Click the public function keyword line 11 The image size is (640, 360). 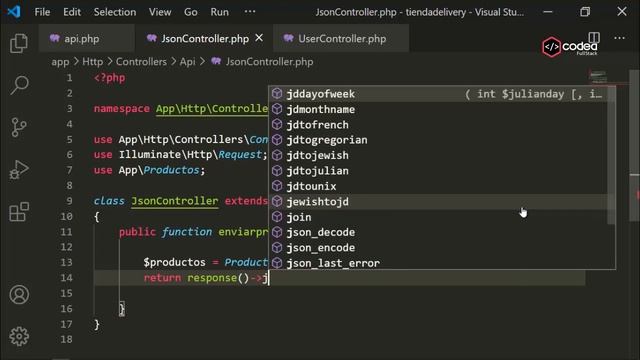coord(165,232)
